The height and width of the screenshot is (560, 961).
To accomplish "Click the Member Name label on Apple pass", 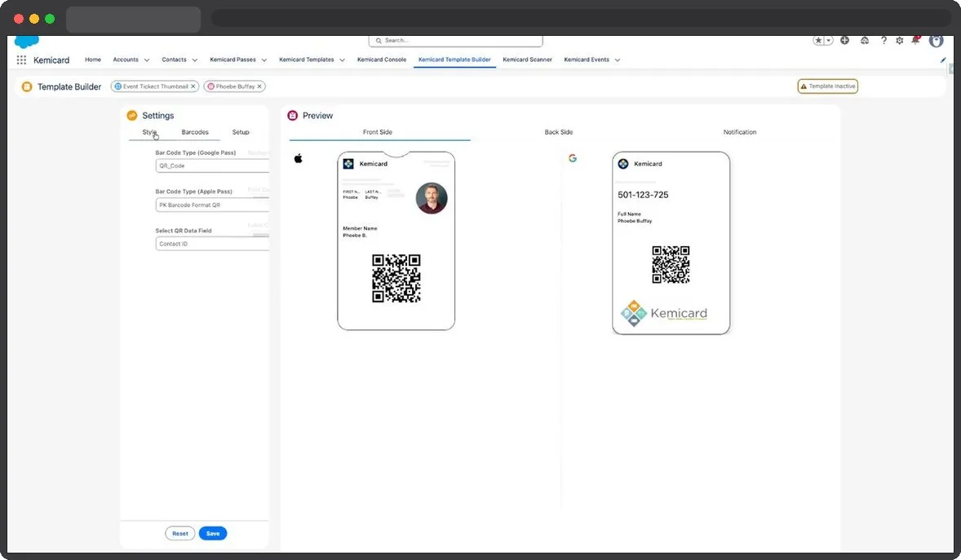I will coord(360,228).
